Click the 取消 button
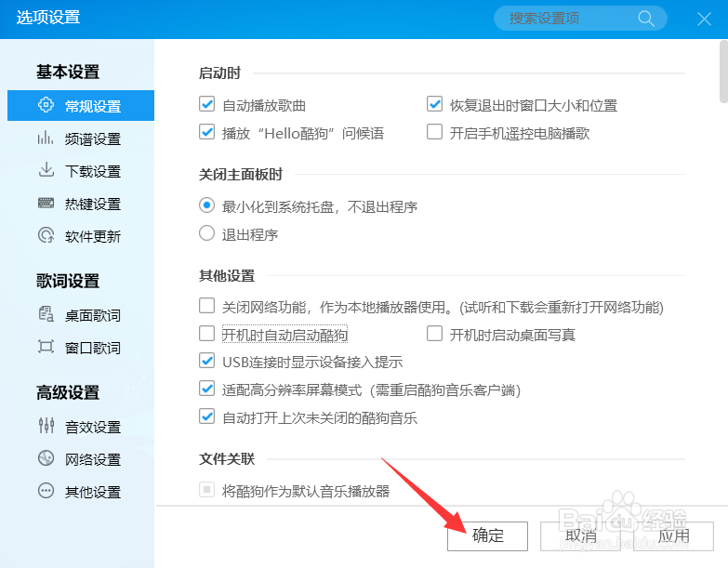728x568 pixels. pyautogui.click(x=580, y=536)
